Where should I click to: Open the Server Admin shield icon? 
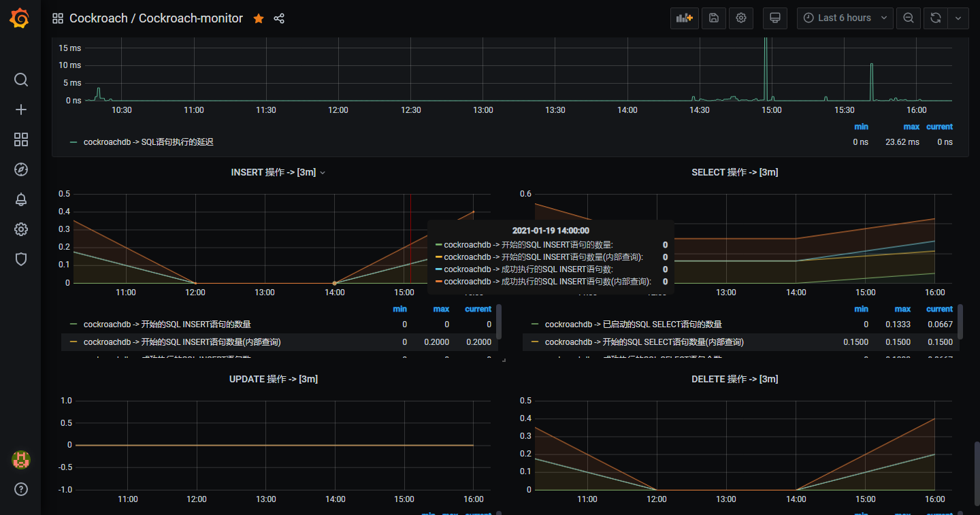(x=21, y=259)
